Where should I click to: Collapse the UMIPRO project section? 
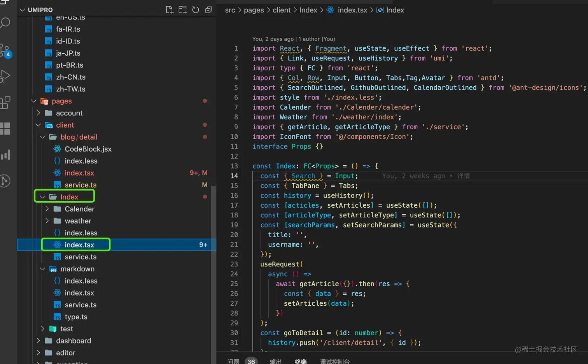(22, 10)
